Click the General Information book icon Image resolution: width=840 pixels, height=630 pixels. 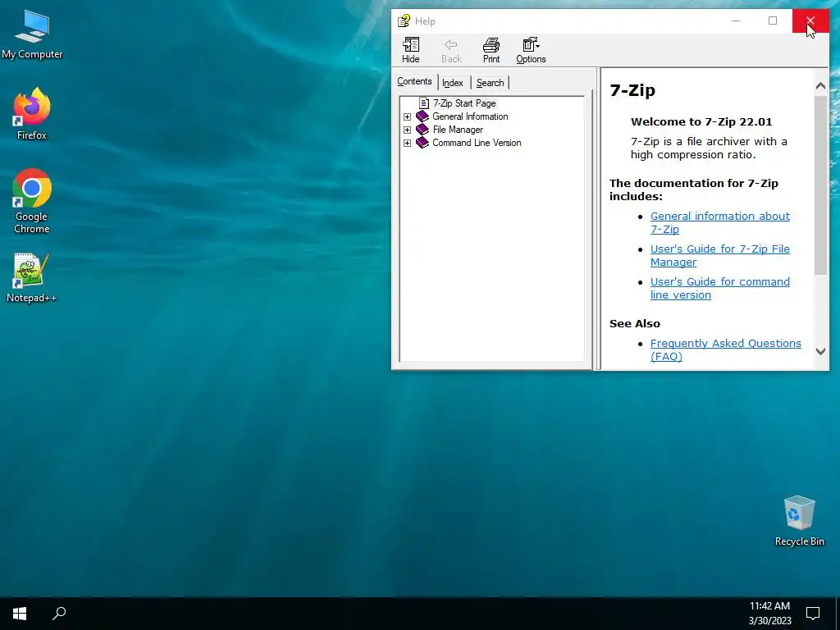[x=422, y=116]
